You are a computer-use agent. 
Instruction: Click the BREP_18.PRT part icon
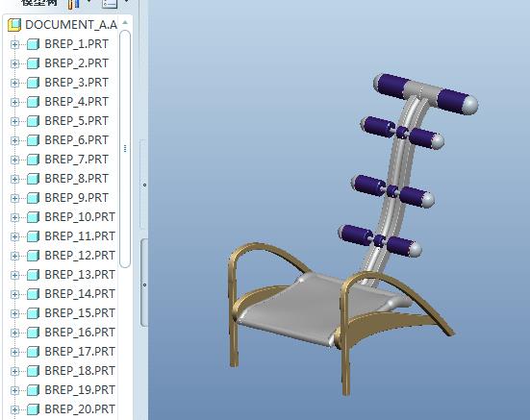click(33, 371)
